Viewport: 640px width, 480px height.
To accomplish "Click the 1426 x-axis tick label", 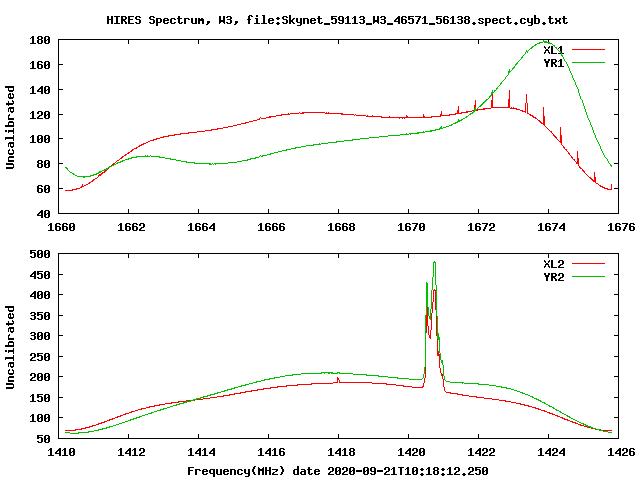I will [621, 452].
